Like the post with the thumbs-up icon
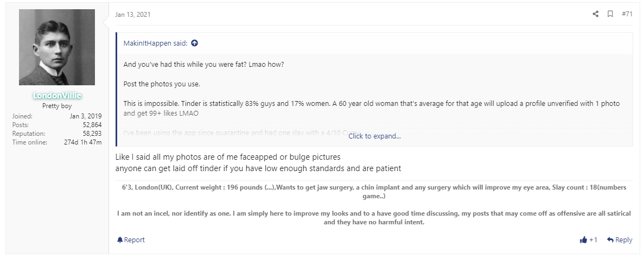Image resolution: width=644 pixels, height=258 pixels. pos(583,240)
